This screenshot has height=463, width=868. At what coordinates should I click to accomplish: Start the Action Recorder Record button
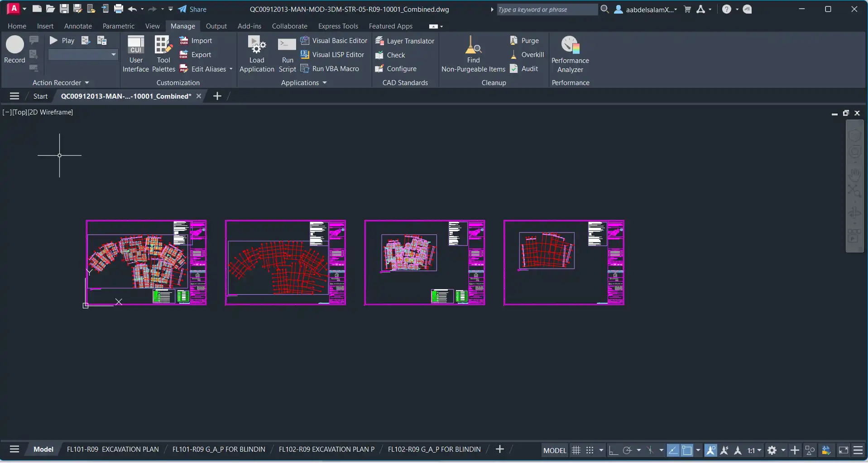(14, 50)
